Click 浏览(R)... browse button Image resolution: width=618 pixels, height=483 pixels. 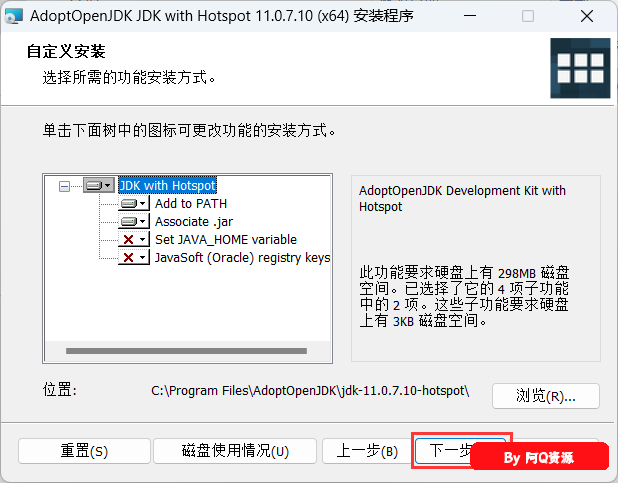(546, 396)
